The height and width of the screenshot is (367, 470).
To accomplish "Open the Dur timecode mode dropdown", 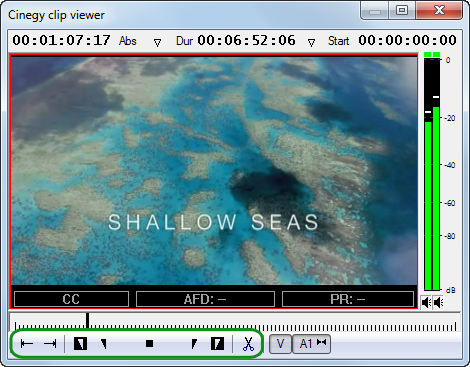I will (x=311, y=42).
